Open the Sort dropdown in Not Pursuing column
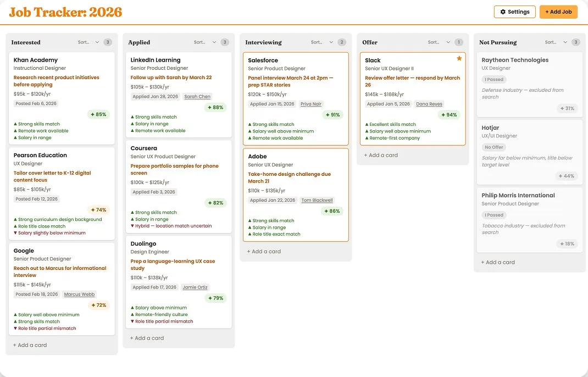The height and width of the screenshot is (377, 588). (556, 42)
